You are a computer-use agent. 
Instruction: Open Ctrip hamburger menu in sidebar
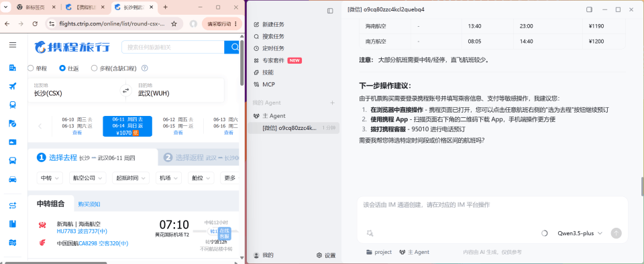13,45
